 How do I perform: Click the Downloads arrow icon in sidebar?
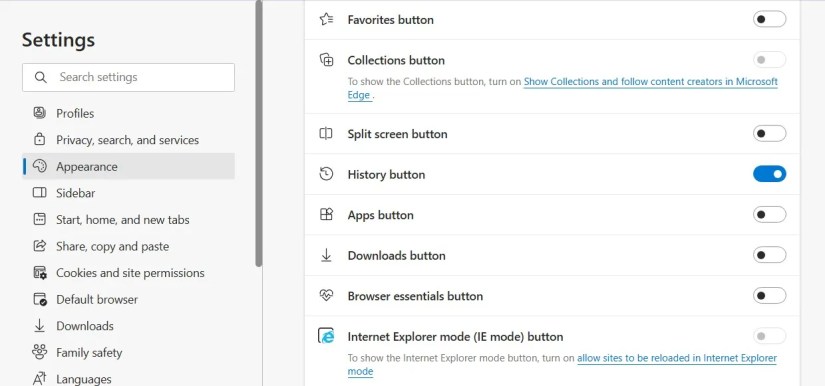click(x=39, y=326)
